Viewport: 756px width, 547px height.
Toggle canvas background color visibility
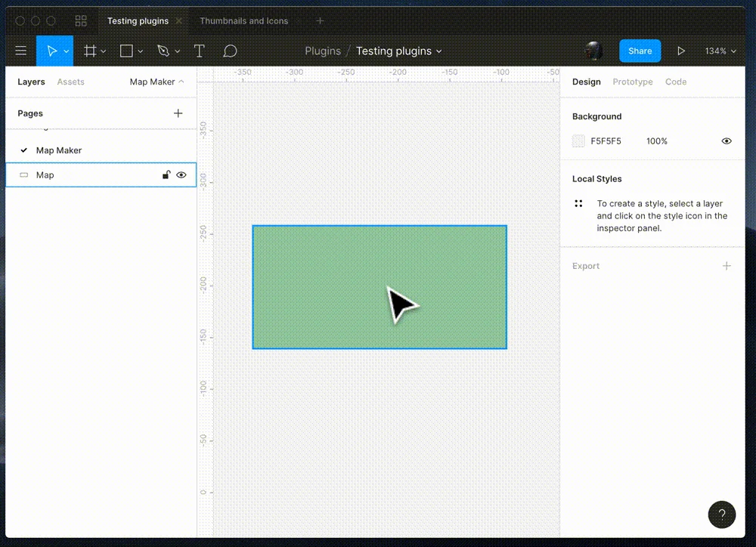click(x=727, y=141)
